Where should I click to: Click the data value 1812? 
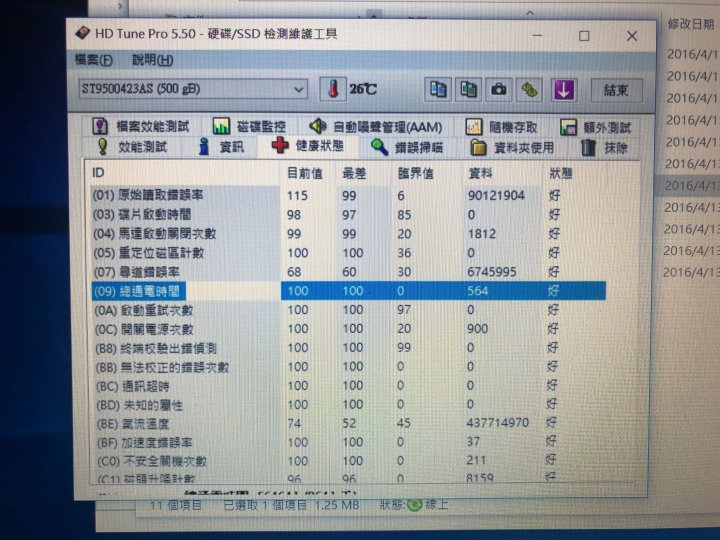click(482, 234)
